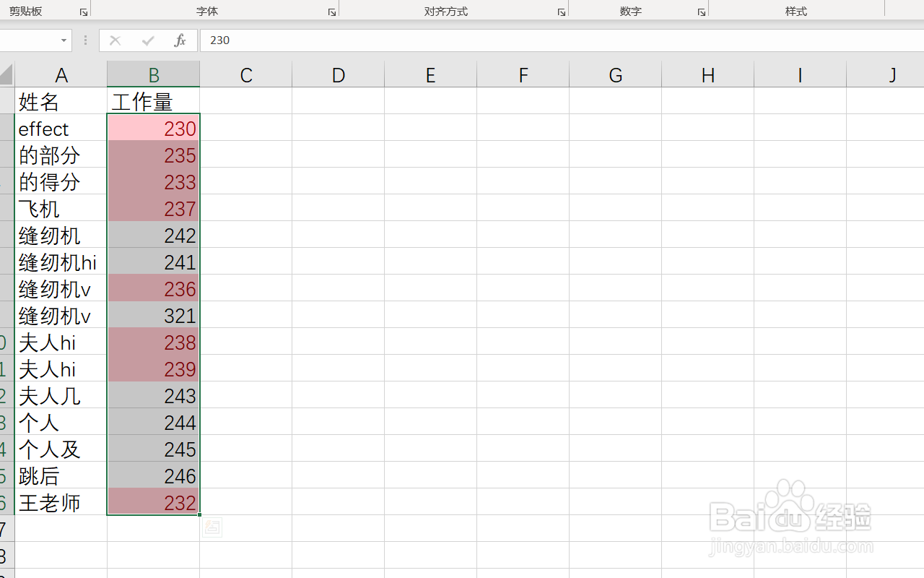Viewport: 924px width, 578px height.
Task: Confirm the formula bar entry
Action: (x=148, y=40)
